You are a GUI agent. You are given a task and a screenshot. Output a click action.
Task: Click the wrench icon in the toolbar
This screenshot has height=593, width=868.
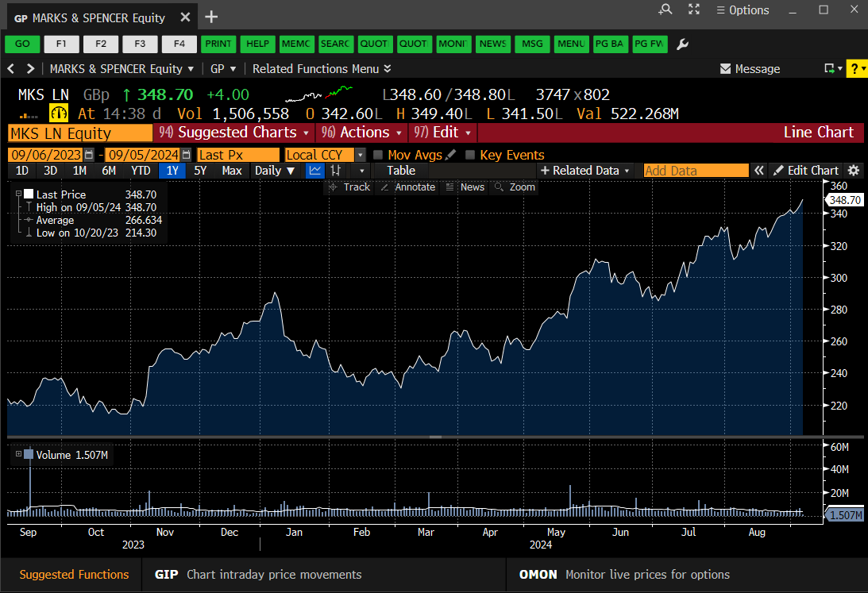click(x=682, y=44)
